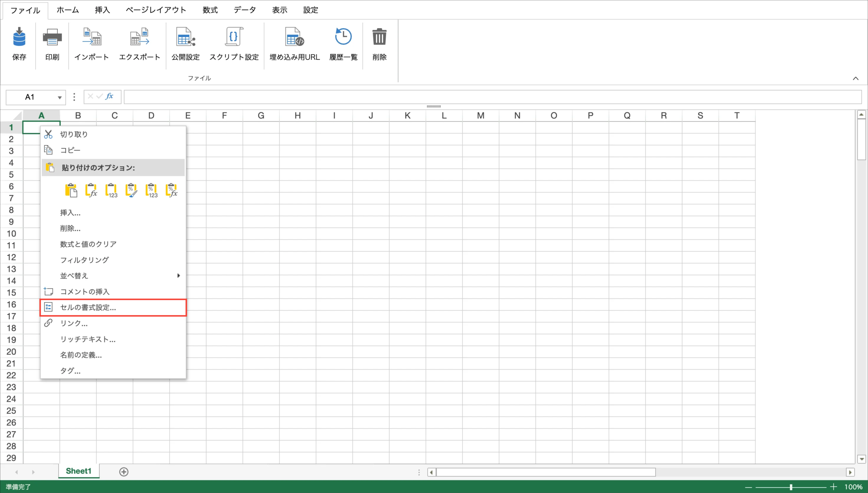
Task: Click the add new sheet plus button
Action: [124, 472]
